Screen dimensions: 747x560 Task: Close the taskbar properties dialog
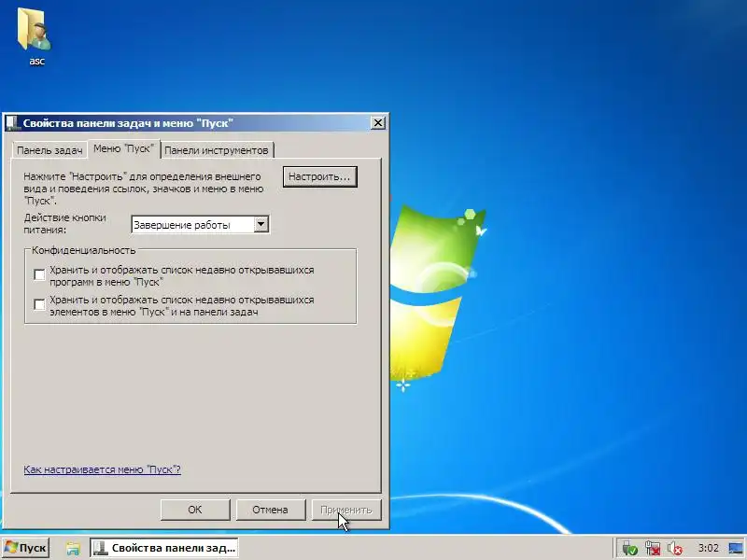click(378, 123)
